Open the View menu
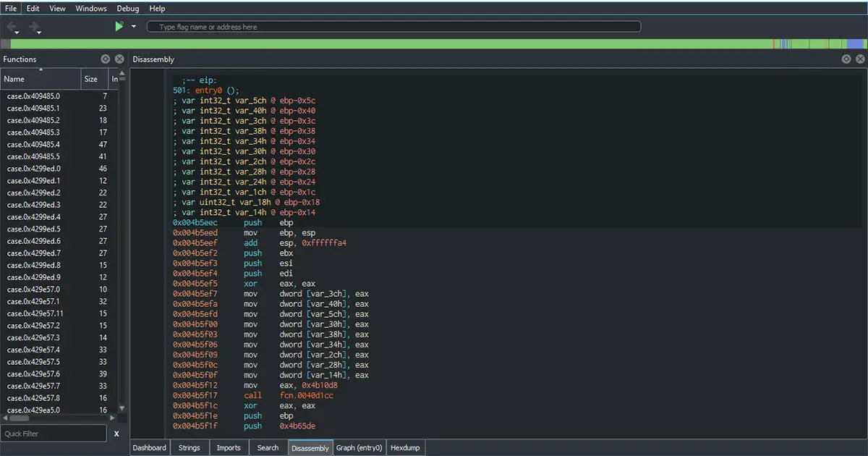868x456 pixels. point(58,9)
